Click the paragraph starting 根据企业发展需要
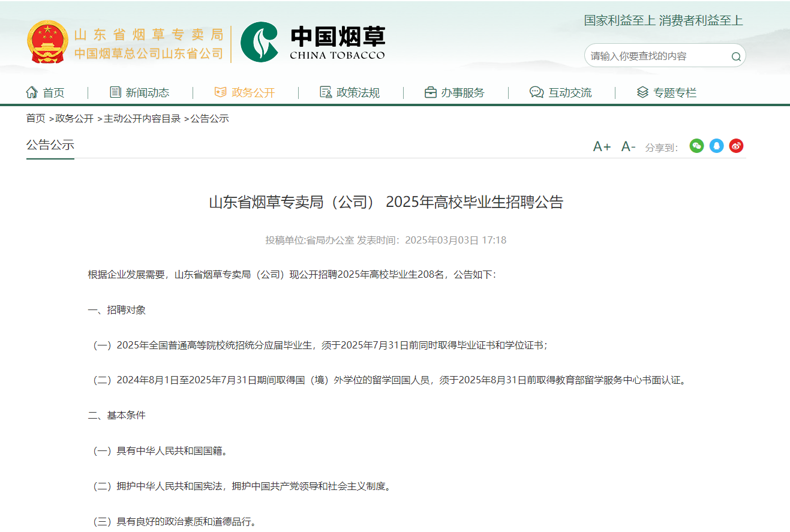Screen dimensions: 790x532 coord(292,275)
